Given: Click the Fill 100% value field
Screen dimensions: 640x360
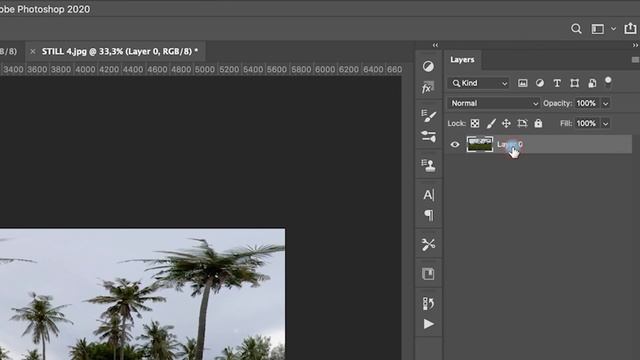Looking at the screenshot, I should click(587, 123).
